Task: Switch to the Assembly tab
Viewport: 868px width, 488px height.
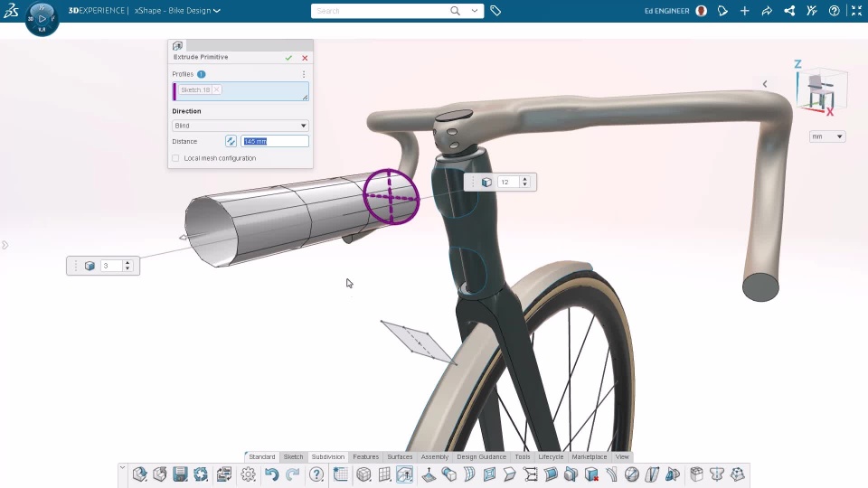Action: [x=435, y=457]
